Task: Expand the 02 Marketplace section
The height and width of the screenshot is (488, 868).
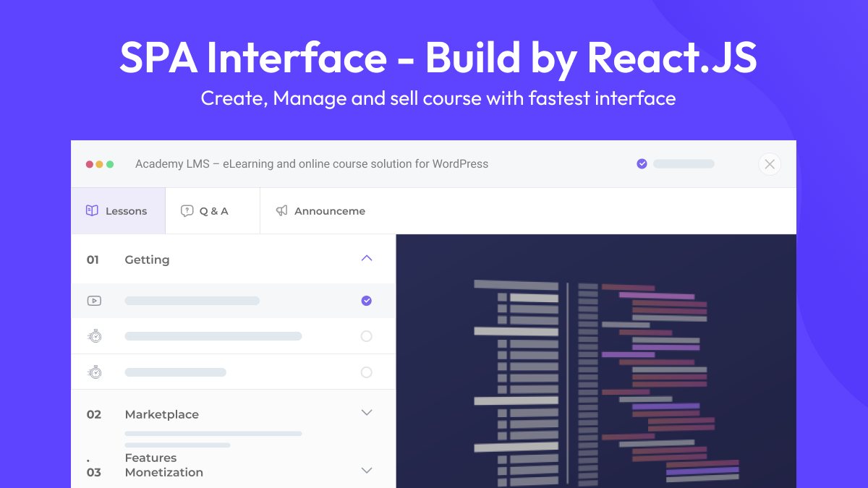Action: pyautogui.click(x=367, y=413)
